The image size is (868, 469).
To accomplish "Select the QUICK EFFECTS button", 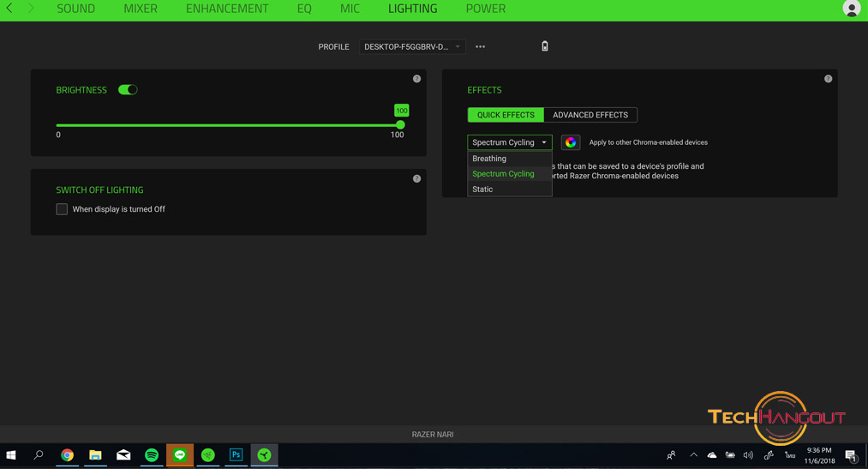I will 506,115.
